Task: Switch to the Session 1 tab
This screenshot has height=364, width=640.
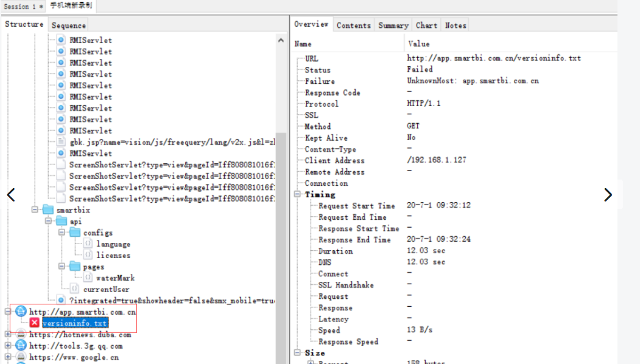Action: pos(23,6)
